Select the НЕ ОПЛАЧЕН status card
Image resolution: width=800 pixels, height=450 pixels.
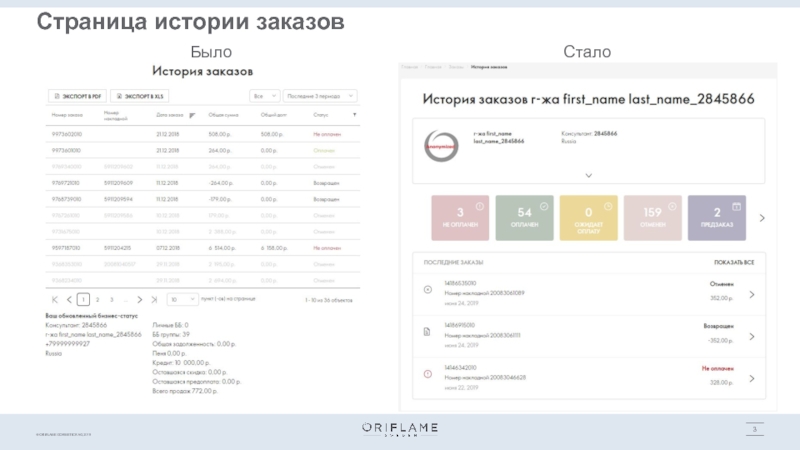(x=460, y=218)
